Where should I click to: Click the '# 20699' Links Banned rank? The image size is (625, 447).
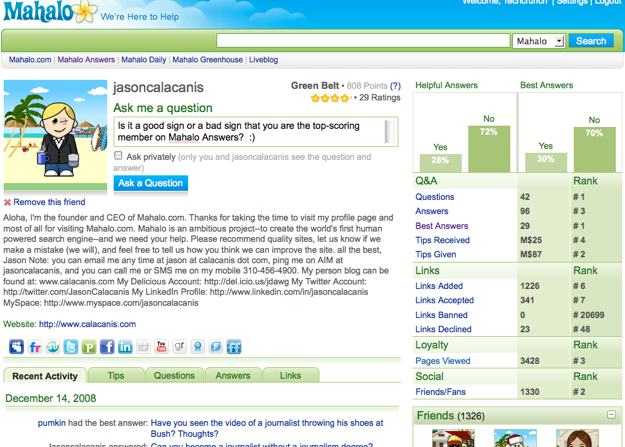tap(589, 315)
